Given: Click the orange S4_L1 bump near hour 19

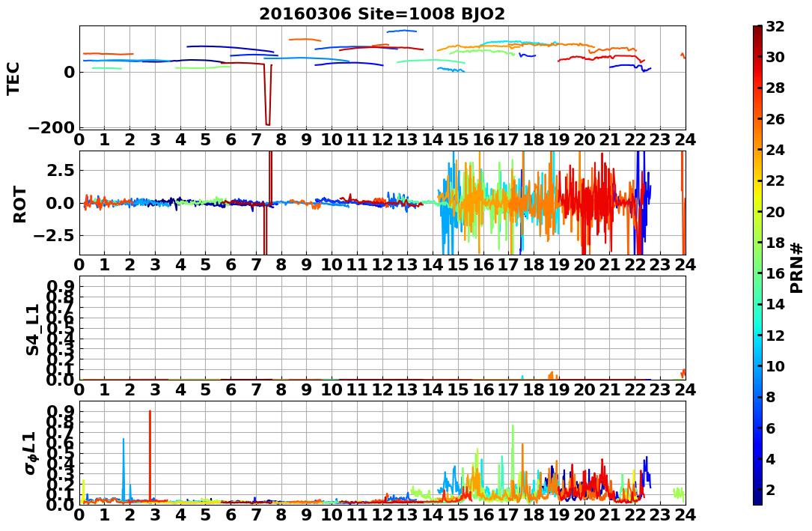Looking at the screenshot, I should pos(551,375).
